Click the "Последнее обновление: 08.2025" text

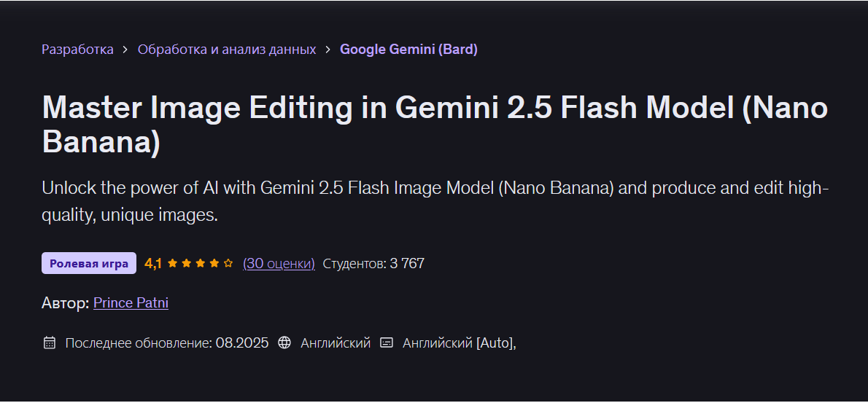(x=167, y=343)
